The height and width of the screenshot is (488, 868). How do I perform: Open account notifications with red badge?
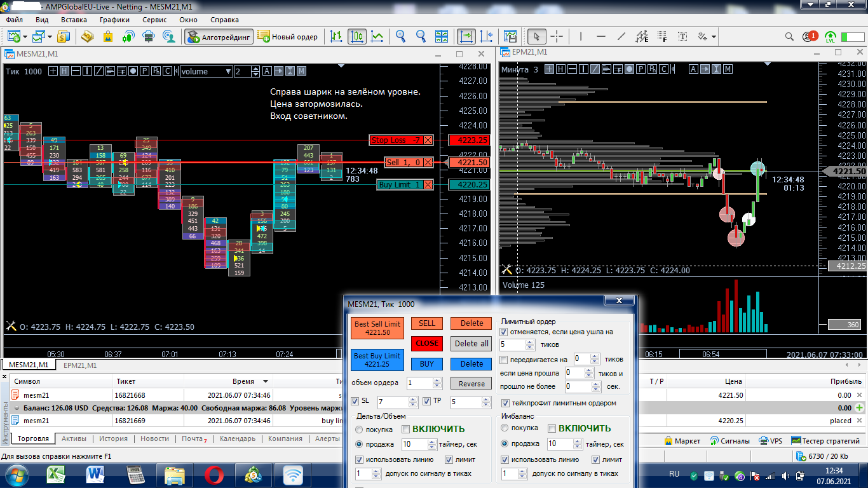pos(810,37)
